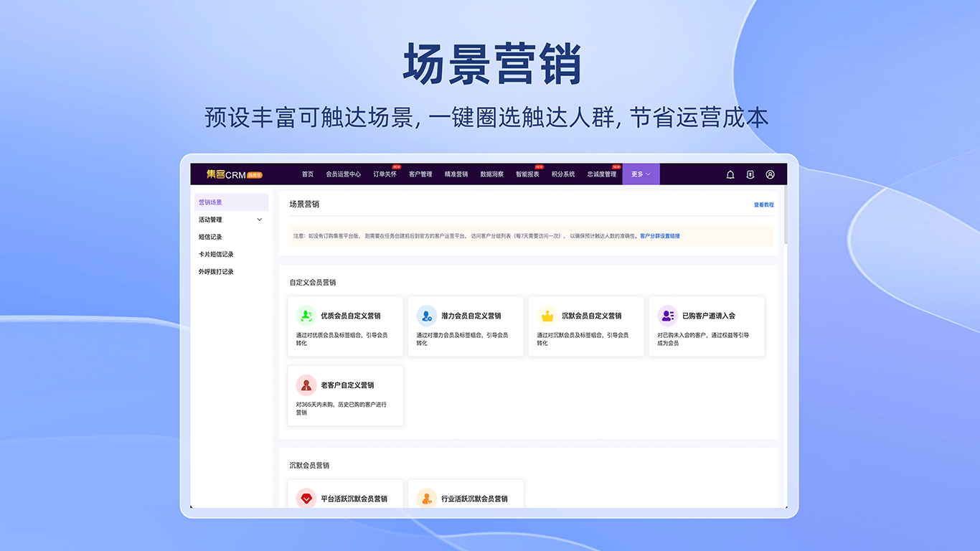Open 订单关怀 in the top navigation

click(385, 174)
